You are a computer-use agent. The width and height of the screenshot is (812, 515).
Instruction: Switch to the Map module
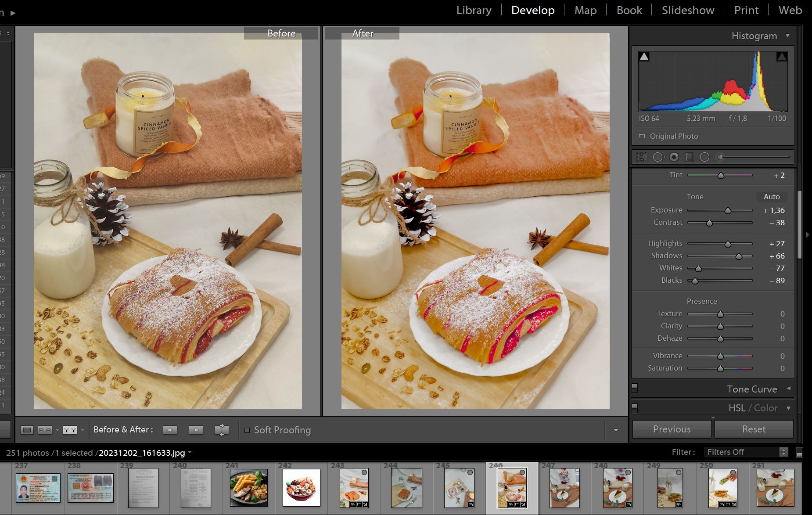[586, 10]
